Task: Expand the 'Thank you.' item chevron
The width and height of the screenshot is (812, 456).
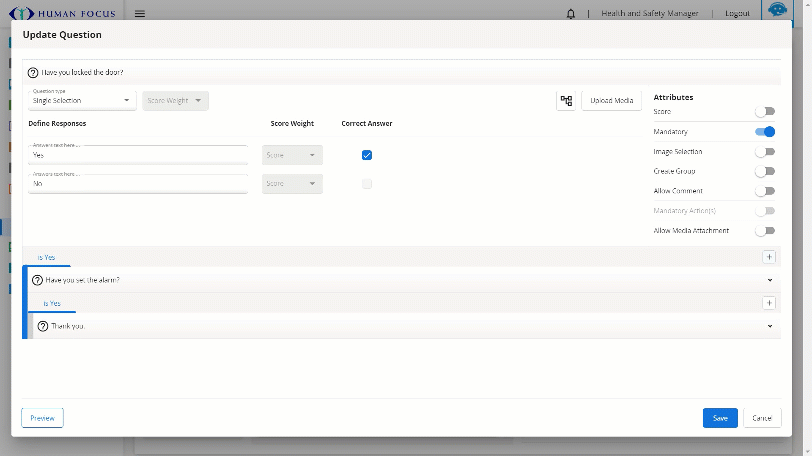Action: coord(769,326)
